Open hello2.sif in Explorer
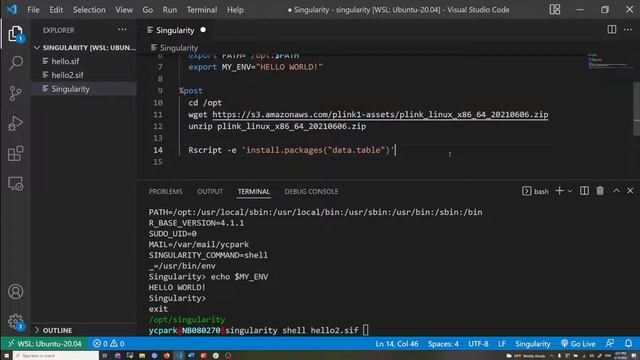Image resolution: width=640 pixels, height=360 pixels. point(67,75)
